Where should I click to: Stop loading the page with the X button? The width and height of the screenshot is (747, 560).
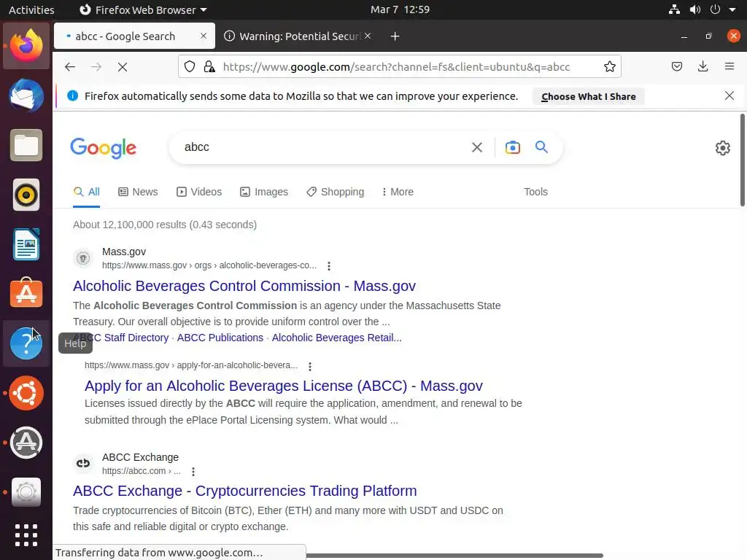[123, 67]
